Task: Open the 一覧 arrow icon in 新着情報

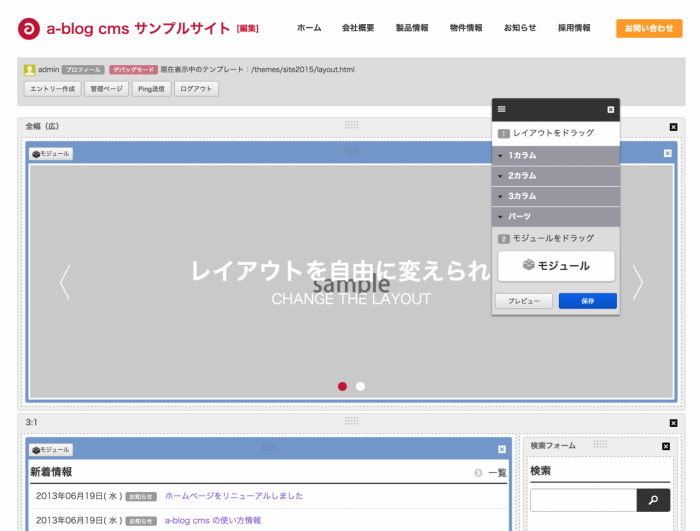Action: pos(478,472)
